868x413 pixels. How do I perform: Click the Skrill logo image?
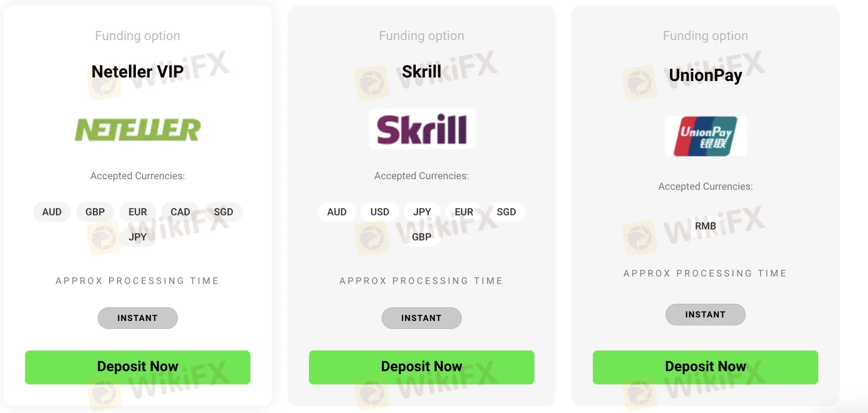(x=422, y=129)
